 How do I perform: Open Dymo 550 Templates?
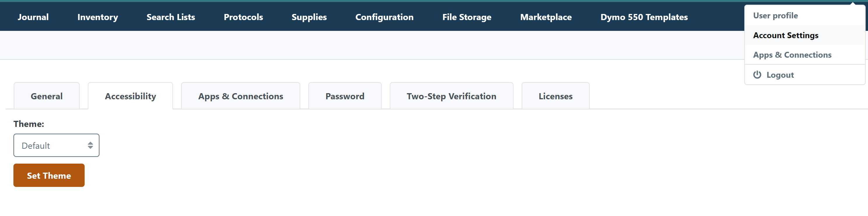point(644,17)
